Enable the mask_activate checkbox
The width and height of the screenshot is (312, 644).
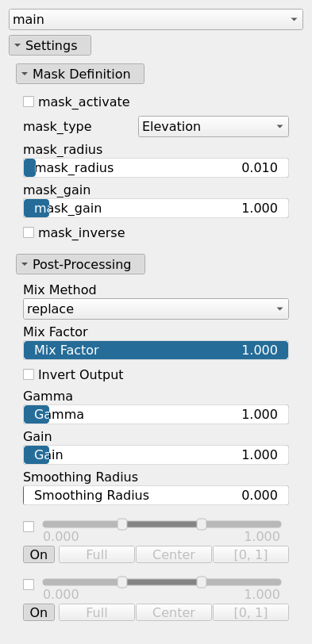29,102
